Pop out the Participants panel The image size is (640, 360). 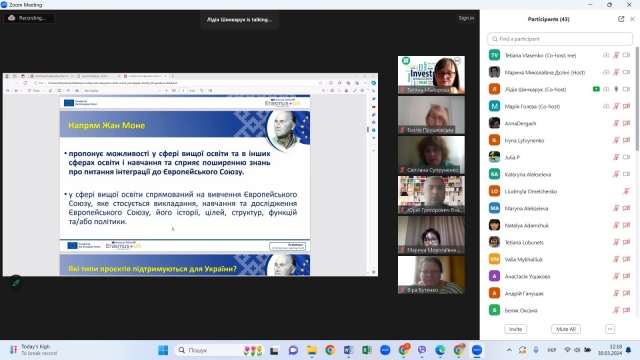pos(621,19)
